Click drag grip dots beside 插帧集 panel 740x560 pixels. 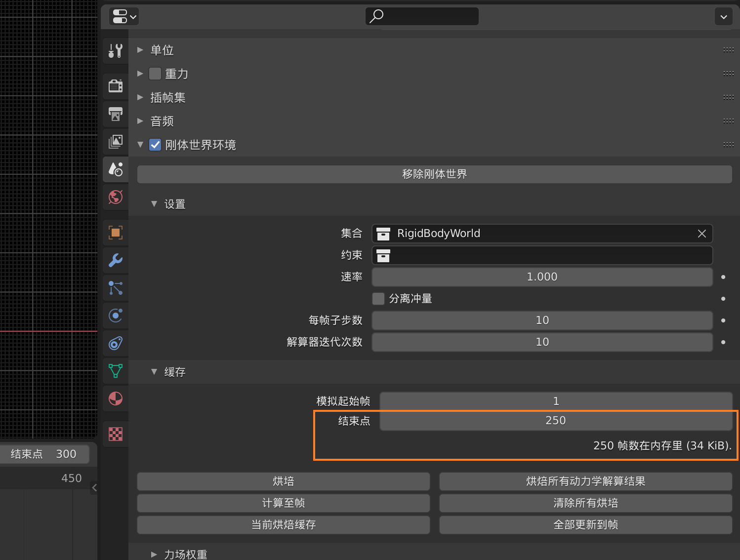tap(728, 97)
